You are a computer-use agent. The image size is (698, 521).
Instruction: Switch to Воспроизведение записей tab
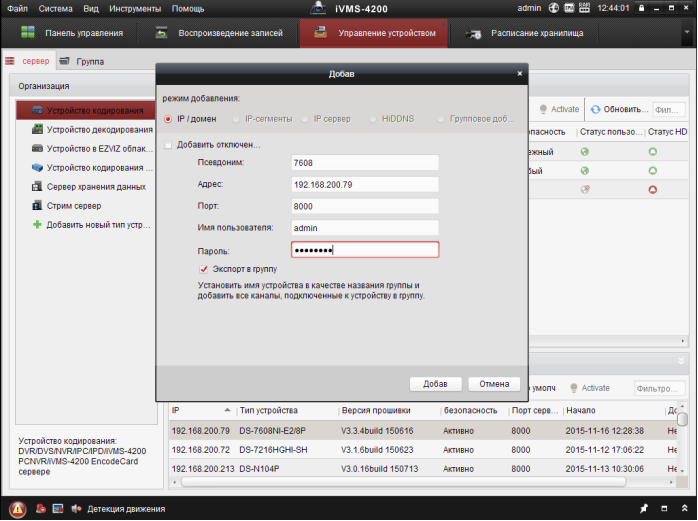218,33
